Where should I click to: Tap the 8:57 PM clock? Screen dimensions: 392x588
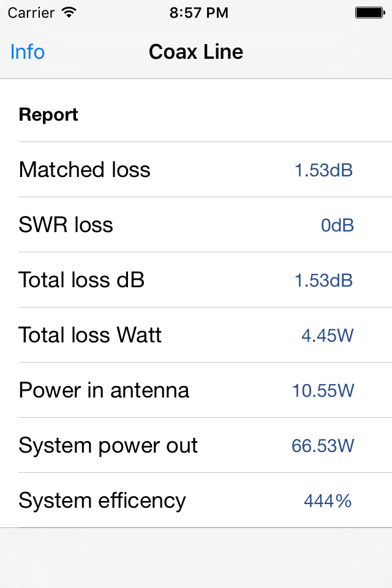(x=199, y=13)
